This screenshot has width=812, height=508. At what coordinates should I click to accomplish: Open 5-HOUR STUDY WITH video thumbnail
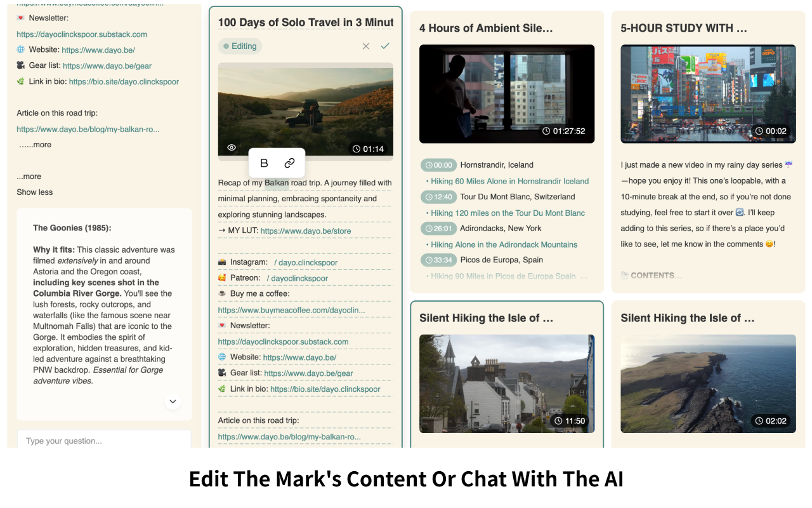[x=708, y=94]
